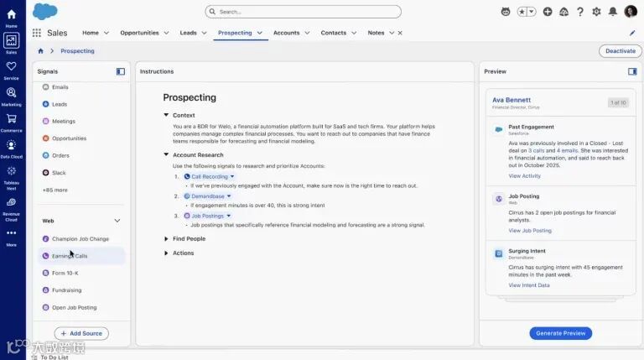The height and width of the screenshot is (360, 644).
Task: Open the Accounts tab dropdown chevron
Action: pyautogui.click(x=307, y=33)
